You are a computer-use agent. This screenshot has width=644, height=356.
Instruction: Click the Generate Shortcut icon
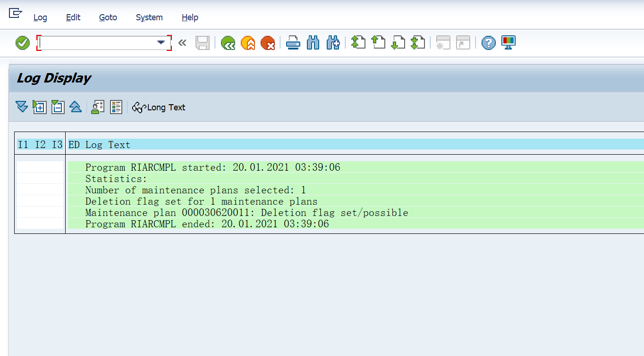click(463, 43)
